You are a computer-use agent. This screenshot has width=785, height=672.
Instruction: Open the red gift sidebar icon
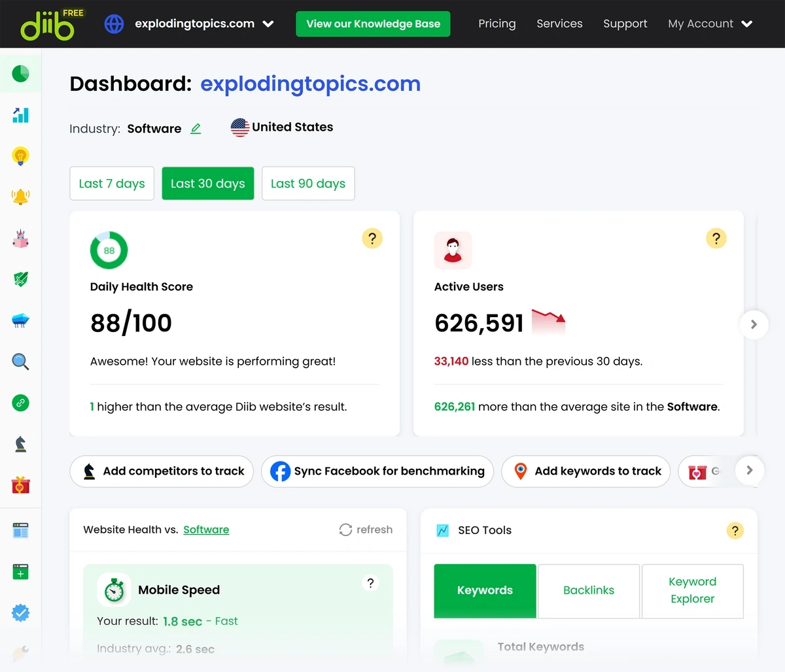click(20, 485)
